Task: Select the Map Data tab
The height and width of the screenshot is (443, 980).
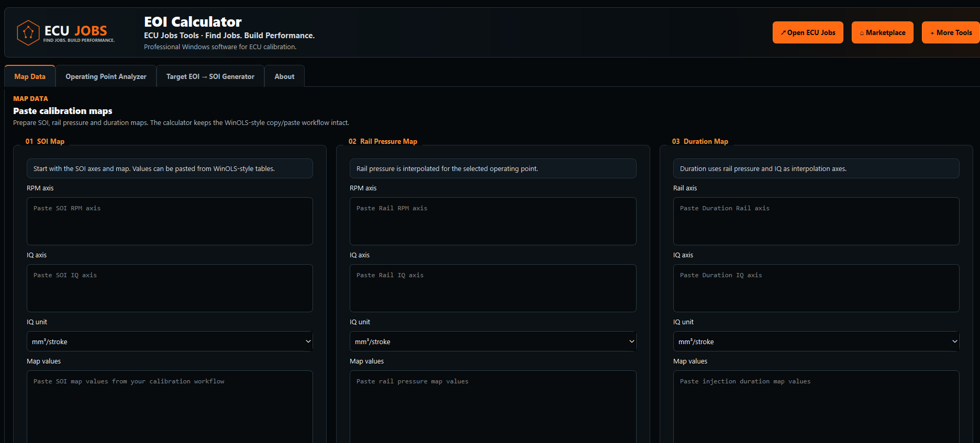Action: 30,76
